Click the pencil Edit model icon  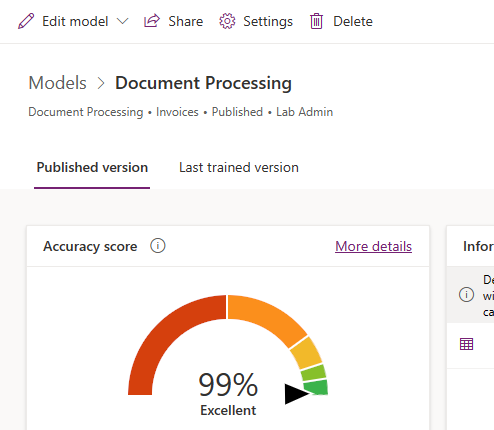coord(26,21)
